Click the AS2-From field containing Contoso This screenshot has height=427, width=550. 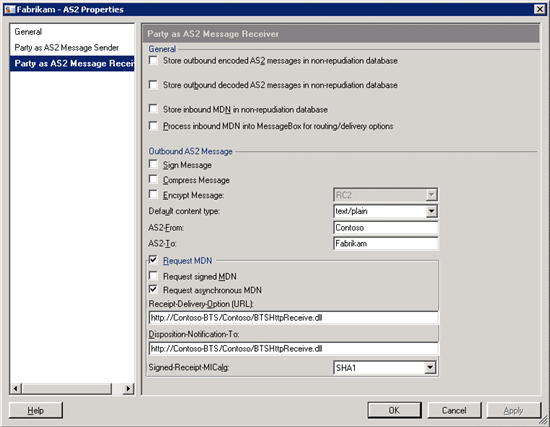385,228
